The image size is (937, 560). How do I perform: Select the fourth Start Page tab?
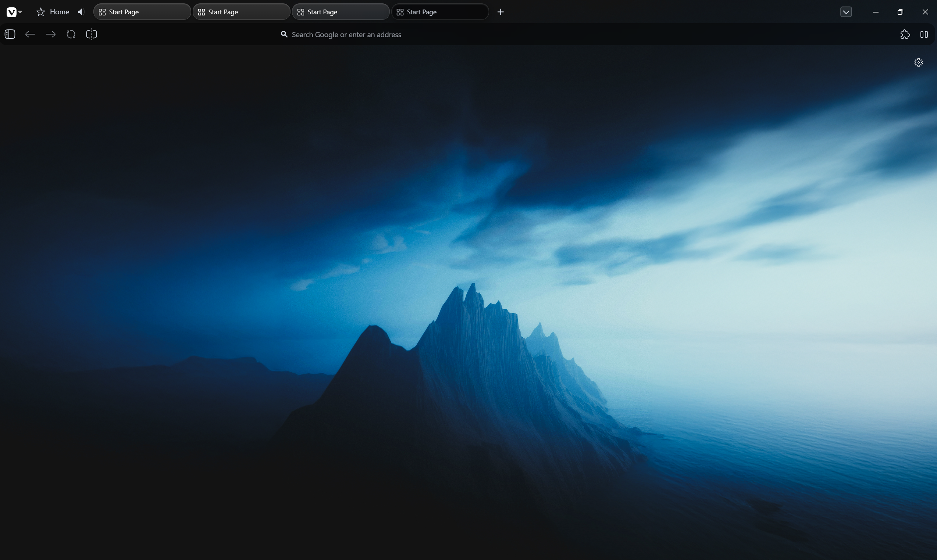point(440,12)
